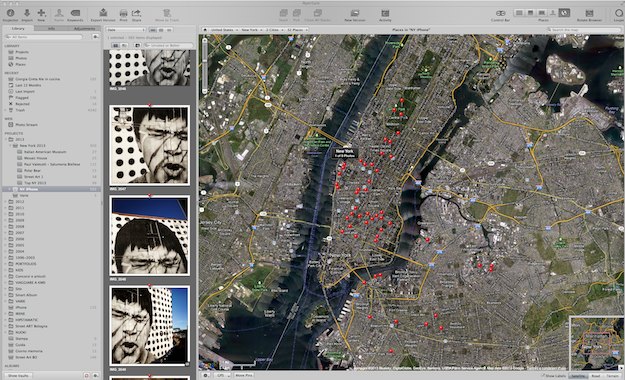The width and height of the screenshot is (625, 380).
Task: Expand the 2012 folder
Action: click(x=6, y=202)
